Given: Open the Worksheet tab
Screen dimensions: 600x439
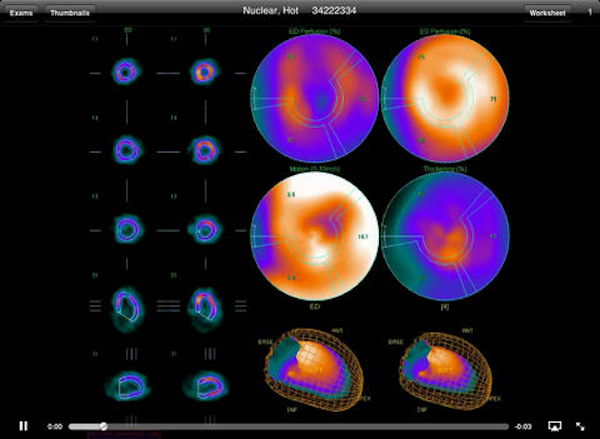Looking at the screenshot, I should point(547,12).
